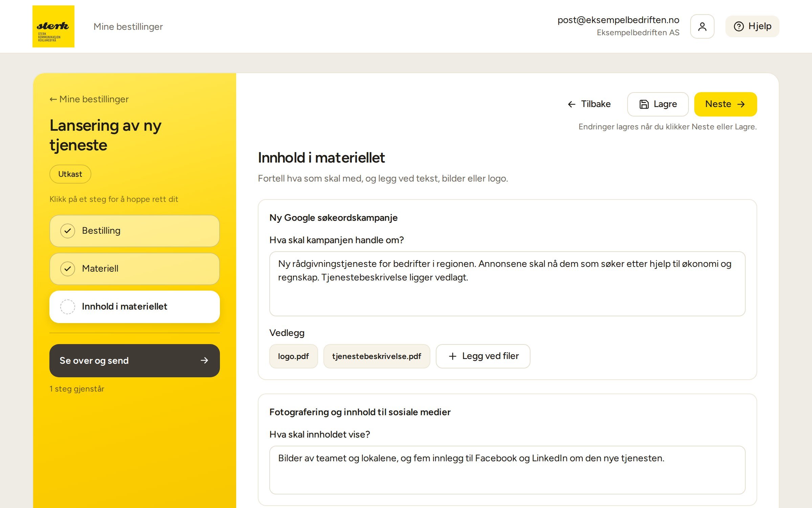Screen dimensions: 812x508
Task: Click the Sterk logo in the header
Action: point(53,26)
